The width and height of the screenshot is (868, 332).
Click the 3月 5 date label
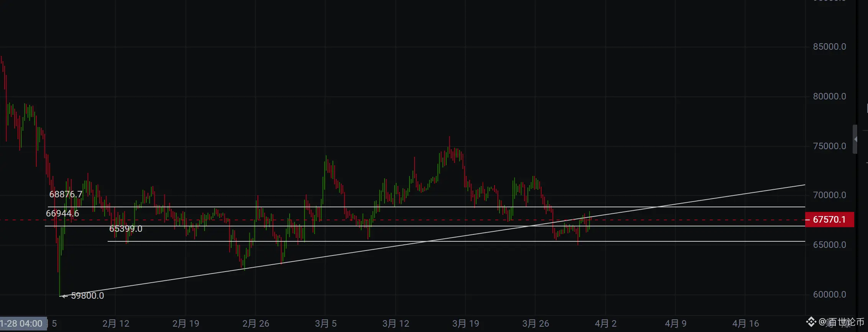(326, 324)
